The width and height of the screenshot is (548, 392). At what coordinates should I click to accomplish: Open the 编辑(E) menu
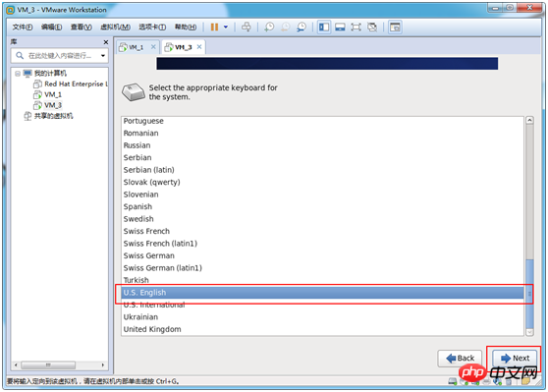point(51,27)
